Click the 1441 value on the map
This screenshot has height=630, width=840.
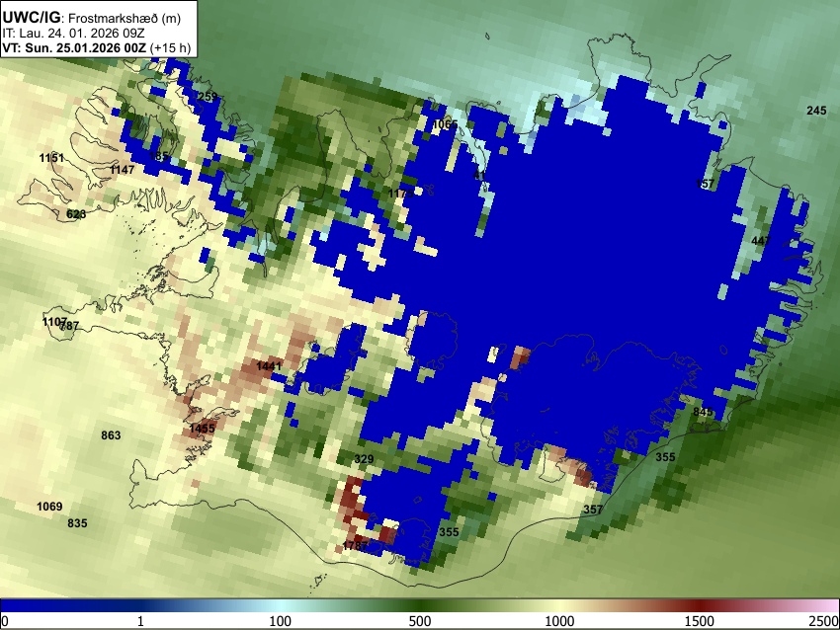click(269, 366)
